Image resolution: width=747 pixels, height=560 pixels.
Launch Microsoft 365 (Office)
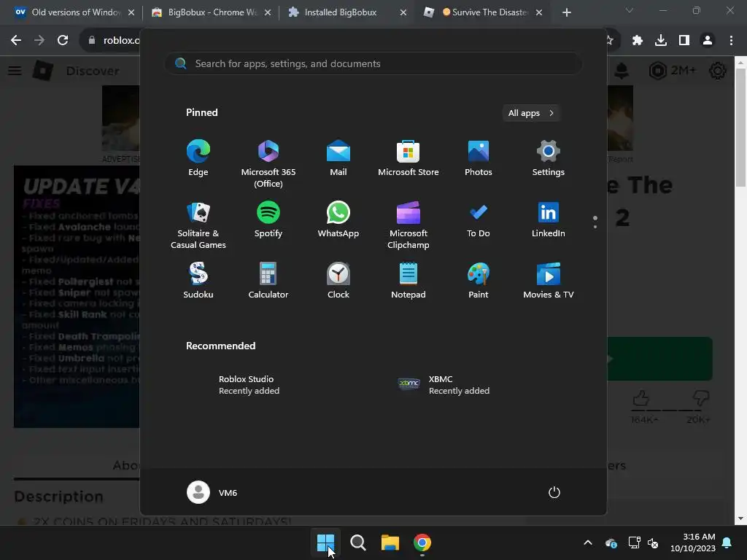(268, 164)
